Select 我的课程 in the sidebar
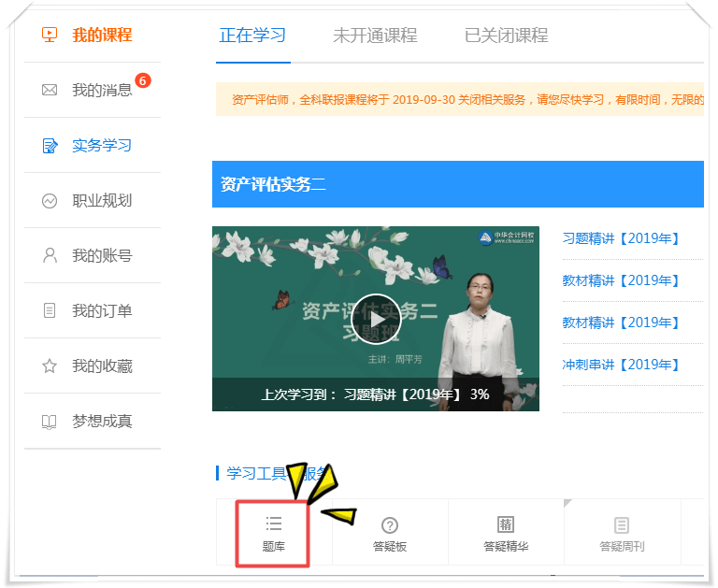Image resolution: width=718 pixels, height=588 pixels. 102,36
